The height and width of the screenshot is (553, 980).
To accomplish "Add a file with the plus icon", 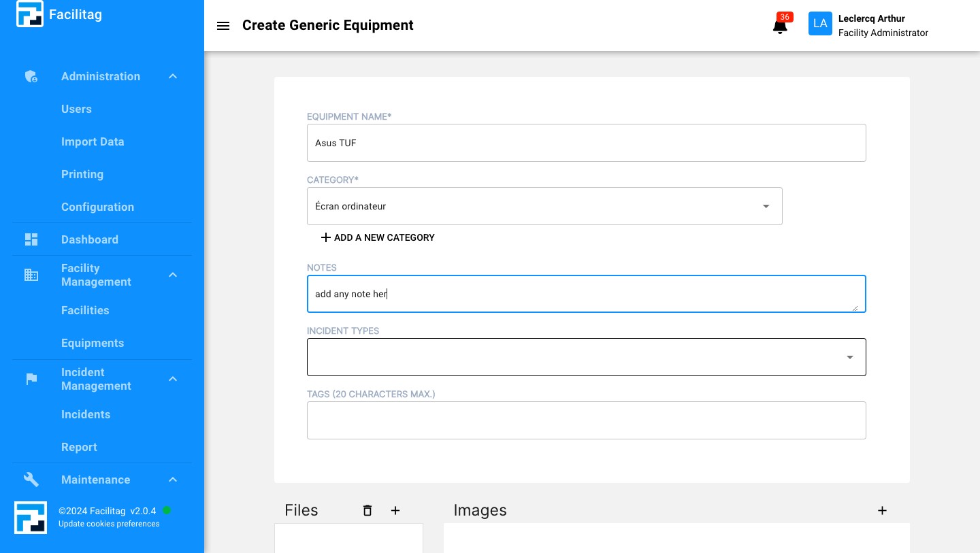I will 395,510.
